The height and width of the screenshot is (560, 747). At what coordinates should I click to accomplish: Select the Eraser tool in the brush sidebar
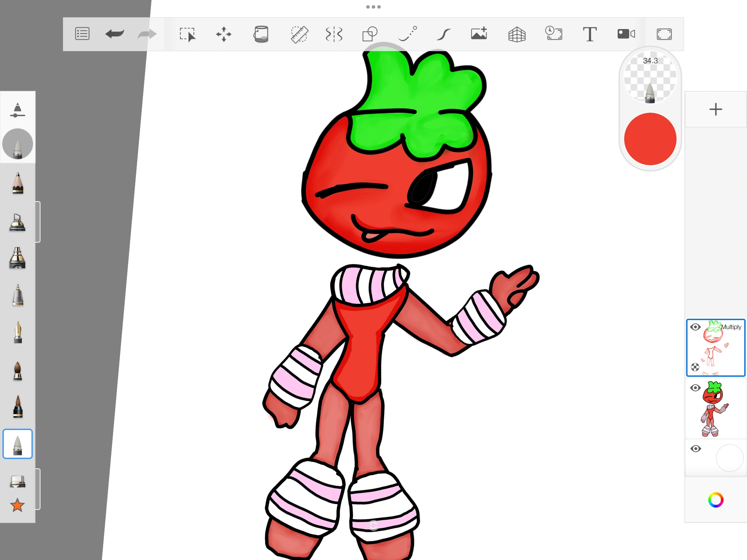17,480
